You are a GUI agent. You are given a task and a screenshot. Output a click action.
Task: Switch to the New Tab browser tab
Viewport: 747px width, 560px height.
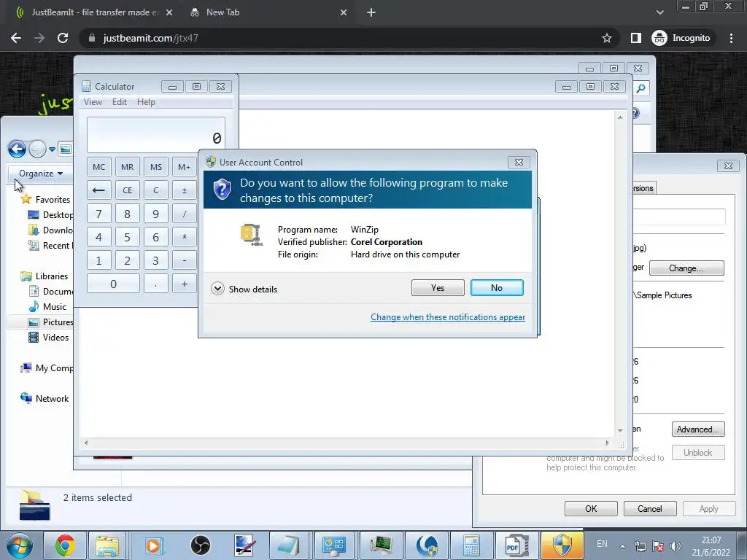[x=269, y=12]
